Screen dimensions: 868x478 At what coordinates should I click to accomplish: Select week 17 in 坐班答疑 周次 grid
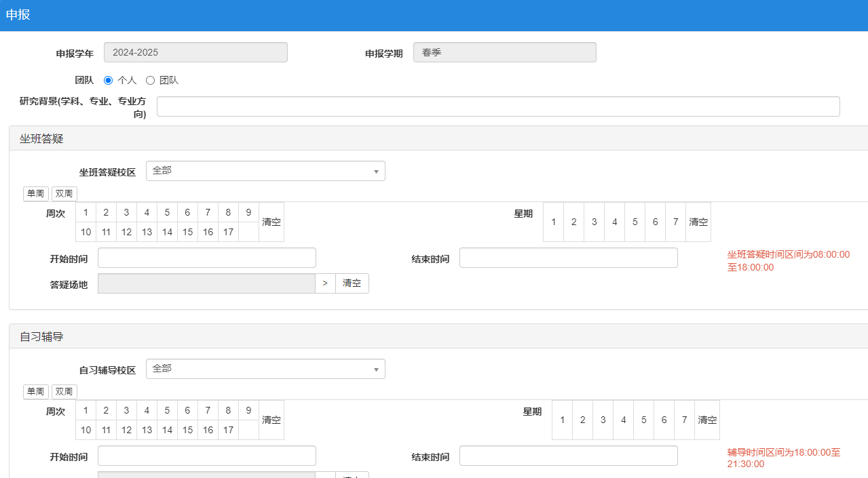(x=228, y=232)
